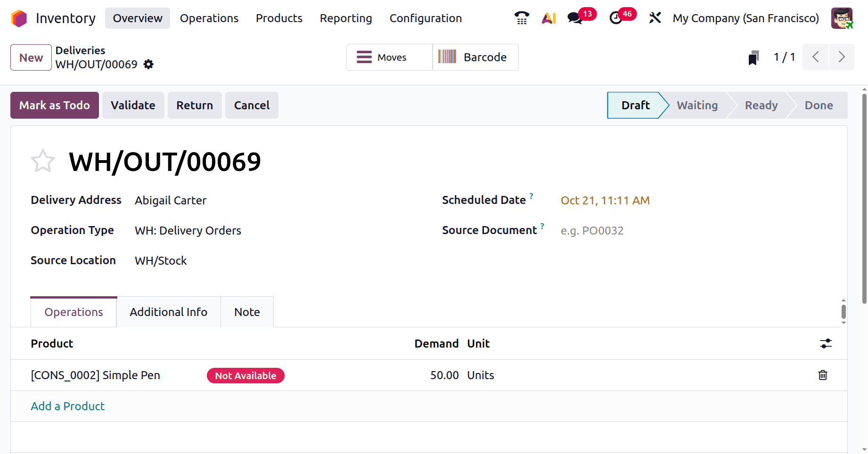Image resolution: width=868 pixels, height=454 pixels.
Task: Open the activities clock icon
Action: pyautogui.click(x=616, y=18)
